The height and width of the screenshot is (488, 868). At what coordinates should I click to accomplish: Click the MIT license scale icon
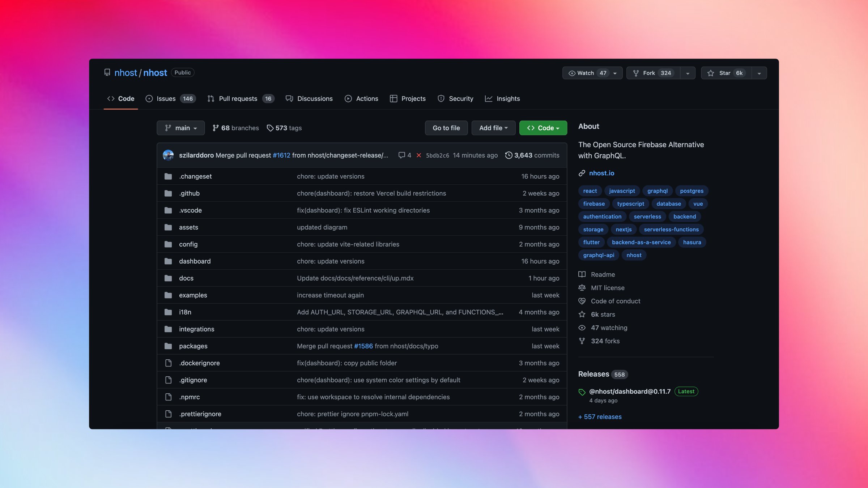point(582,288)
